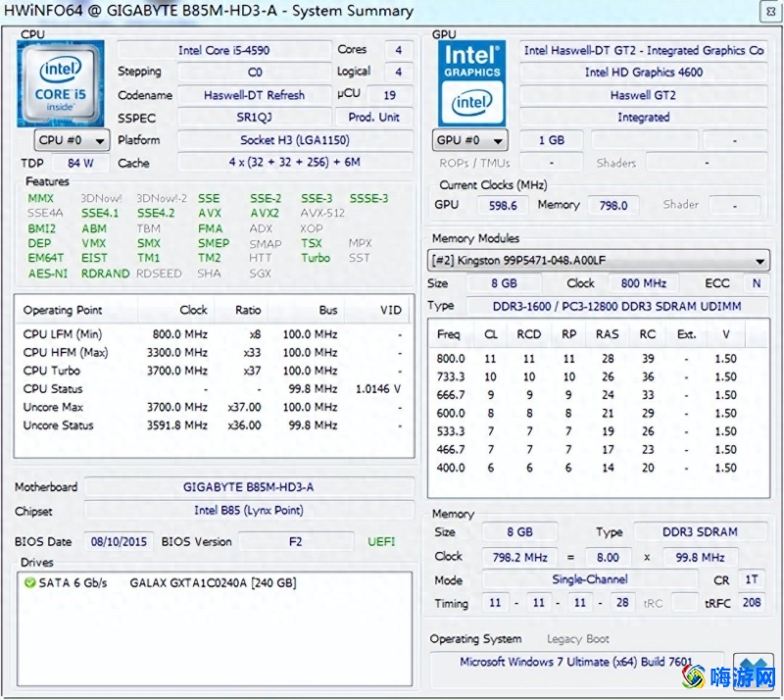Click the tRFC 208 value field
This screenshot has height=700, width=784.
[752, 603]
